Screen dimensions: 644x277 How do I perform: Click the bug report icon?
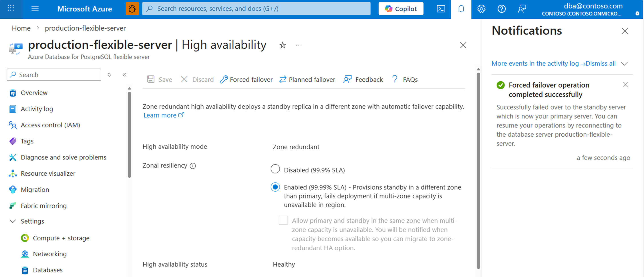tap(132, 9)
